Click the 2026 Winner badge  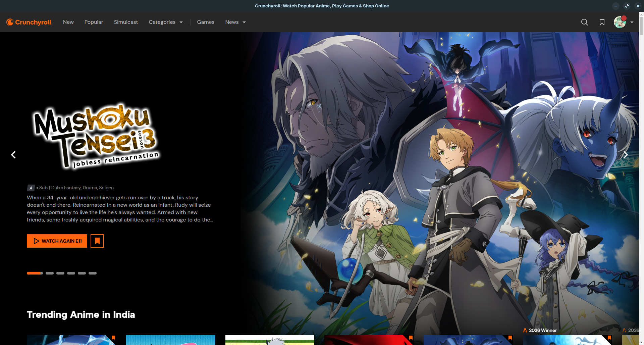coord(540,330)
